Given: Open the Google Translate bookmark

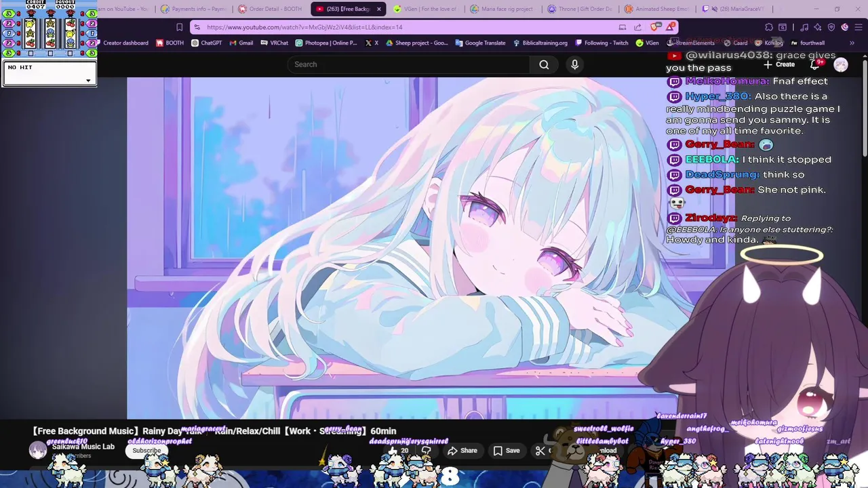Looking at the screenshot, I should 480,43.
